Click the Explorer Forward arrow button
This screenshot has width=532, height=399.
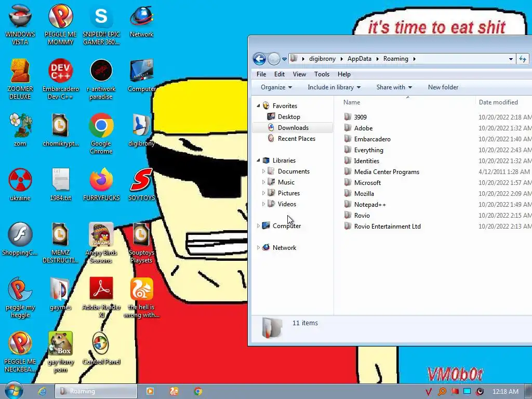click(274, 59)
